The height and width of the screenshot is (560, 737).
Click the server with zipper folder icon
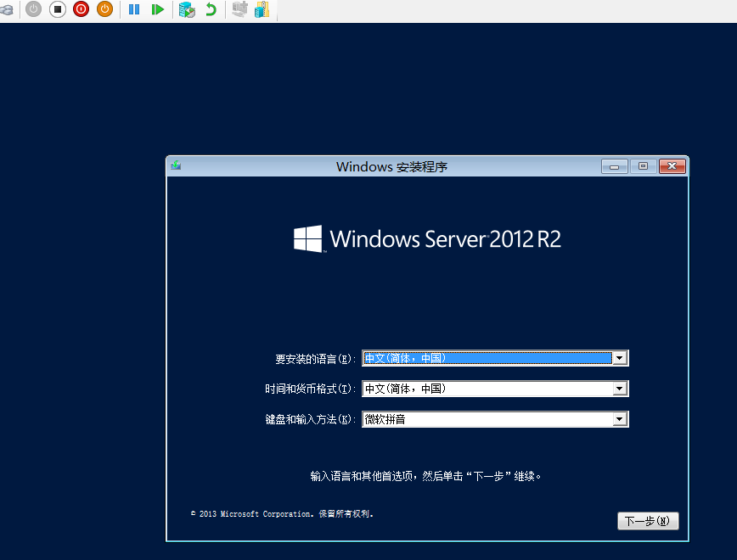pos(262,9)
